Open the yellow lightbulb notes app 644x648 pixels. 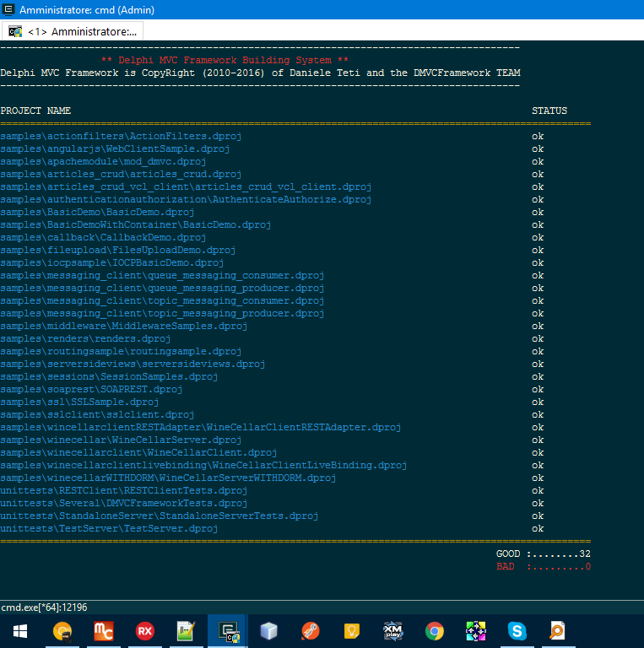[x=351, y=631]
